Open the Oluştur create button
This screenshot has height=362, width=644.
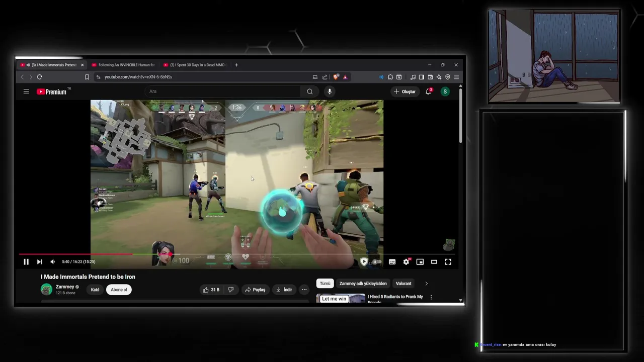[x=405, y=92]
